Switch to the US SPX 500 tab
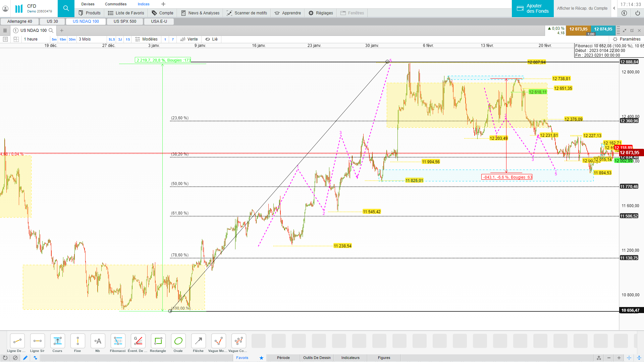 [x=125, y=21]
